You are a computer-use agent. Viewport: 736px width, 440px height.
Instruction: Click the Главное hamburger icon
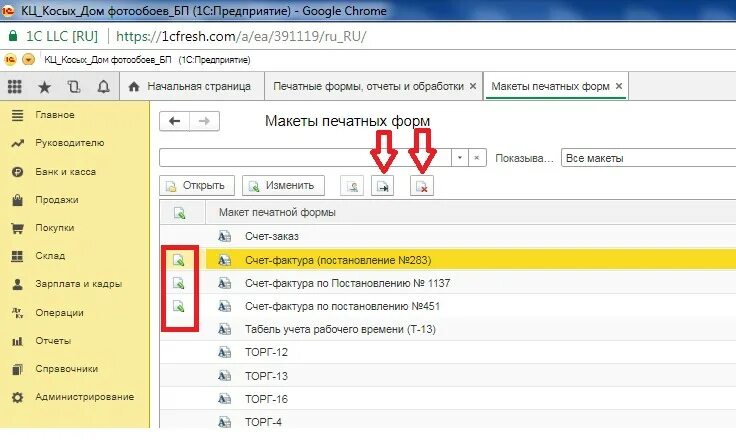coord(17,115)
